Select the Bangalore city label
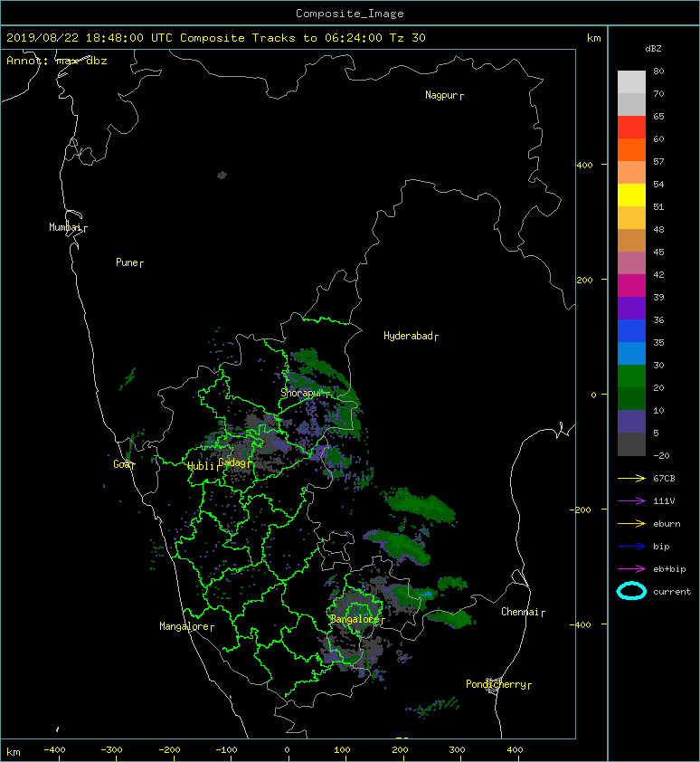 coord(357,619)
